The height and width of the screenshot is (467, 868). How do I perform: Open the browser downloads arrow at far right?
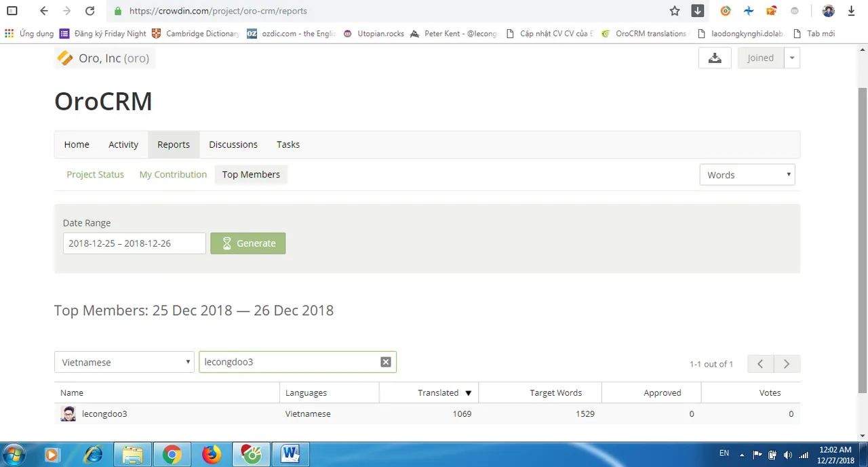pos(852,11)
